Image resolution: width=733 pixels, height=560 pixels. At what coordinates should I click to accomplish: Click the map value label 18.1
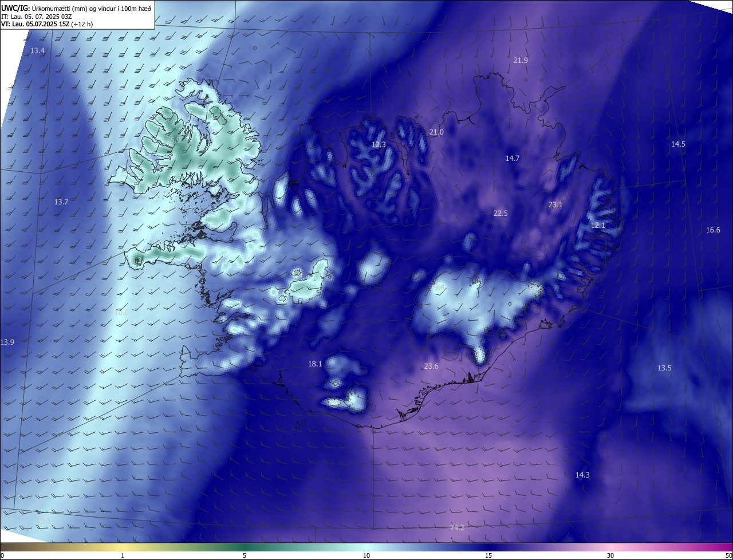[x=315, y=364]
